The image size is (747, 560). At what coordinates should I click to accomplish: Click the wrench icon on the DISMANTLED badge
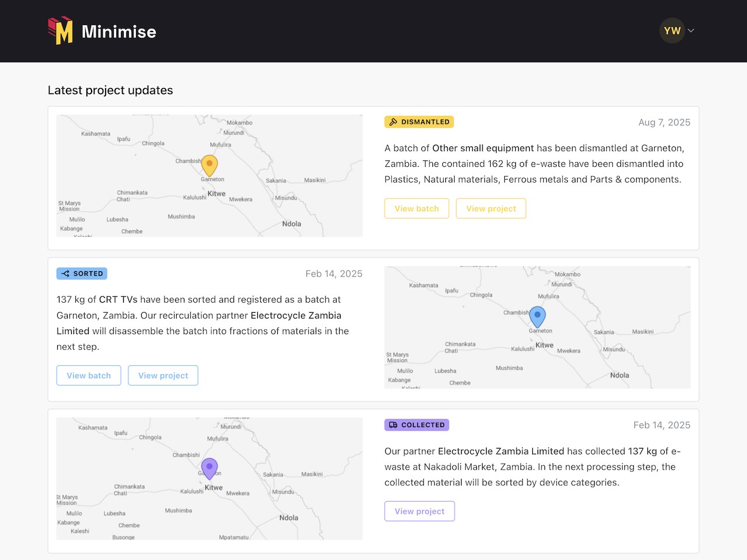[x=394, y=121]
